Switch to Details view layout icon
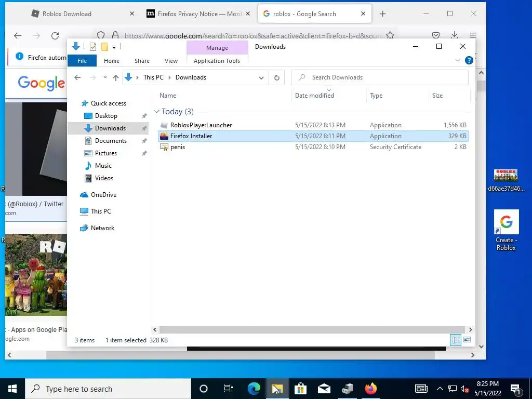Viewport: 532px width, 399px height. 456,340
